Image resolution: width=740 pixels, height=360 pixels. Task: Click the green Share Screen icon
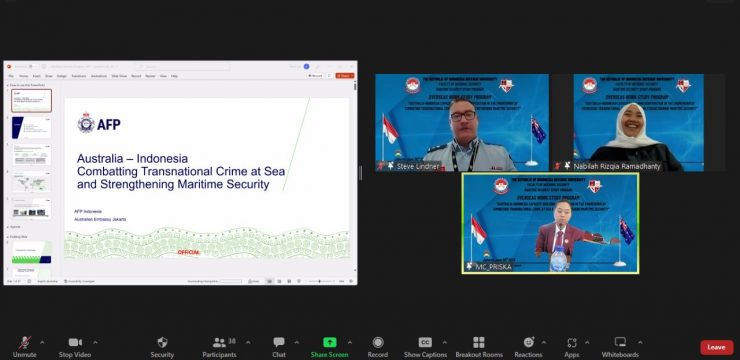coord(329,343)
